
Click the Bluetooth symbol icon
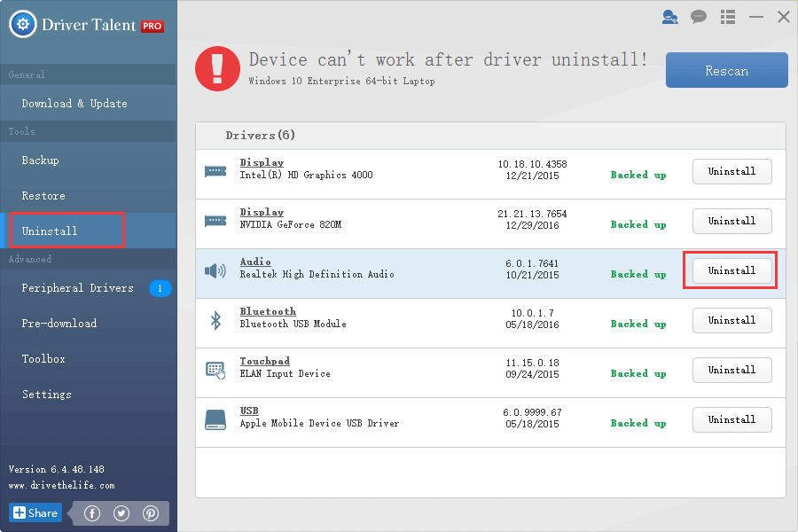tap(215, 320)
